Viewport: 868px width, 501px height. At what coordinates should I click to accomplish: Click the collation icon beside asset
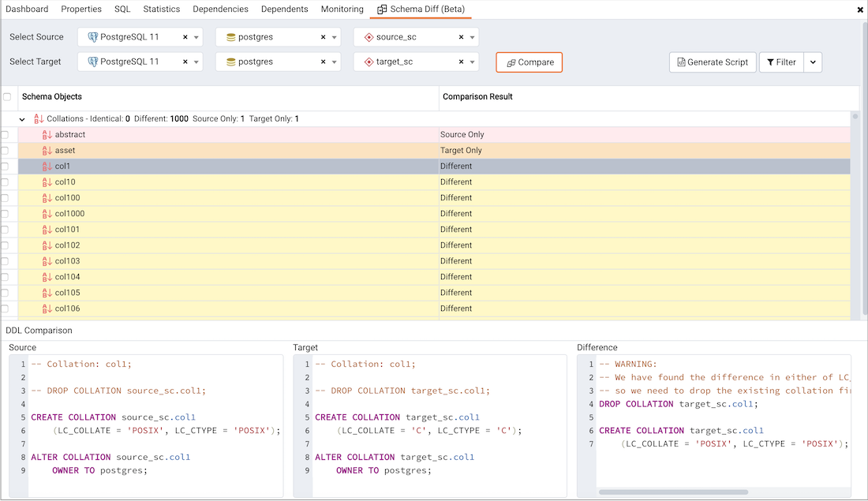[47, 151]
